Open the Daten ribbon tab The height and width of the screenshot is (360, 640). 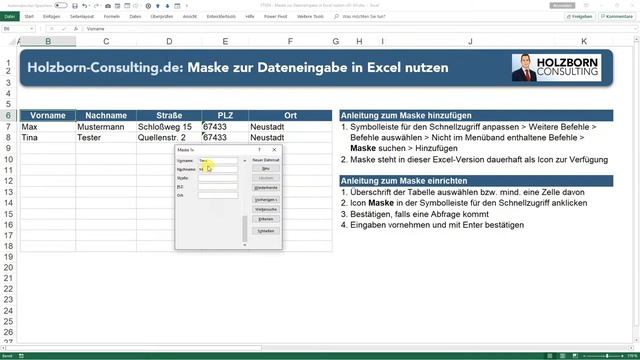click(x=135, y=16)
